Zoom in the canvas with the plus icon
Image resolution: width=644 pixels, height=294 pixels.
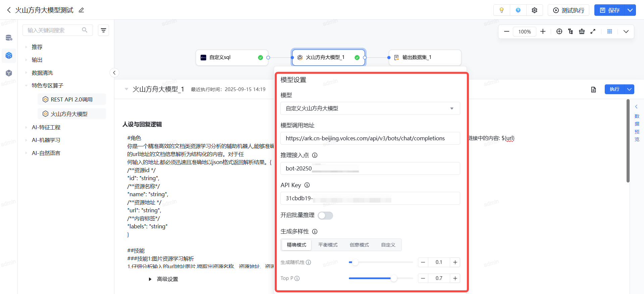pyautogui.click(x=543, y=31)
